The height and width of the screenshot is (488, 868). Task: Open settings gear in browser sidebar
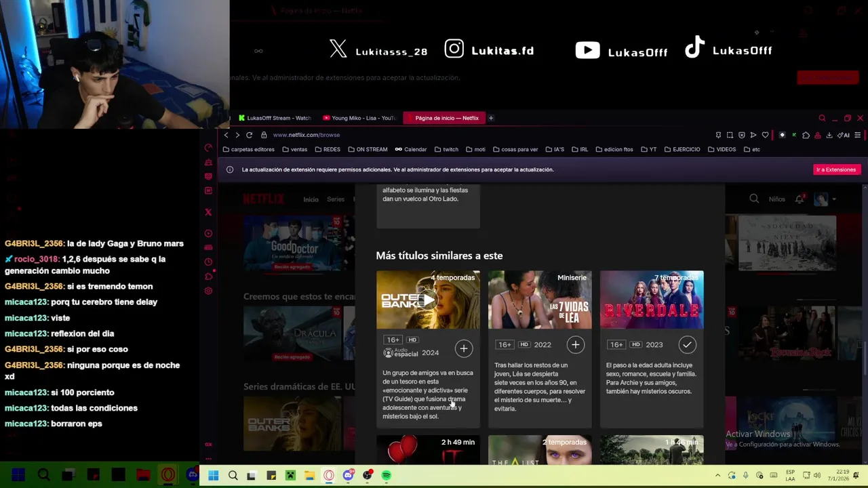(x=208, y=291)
